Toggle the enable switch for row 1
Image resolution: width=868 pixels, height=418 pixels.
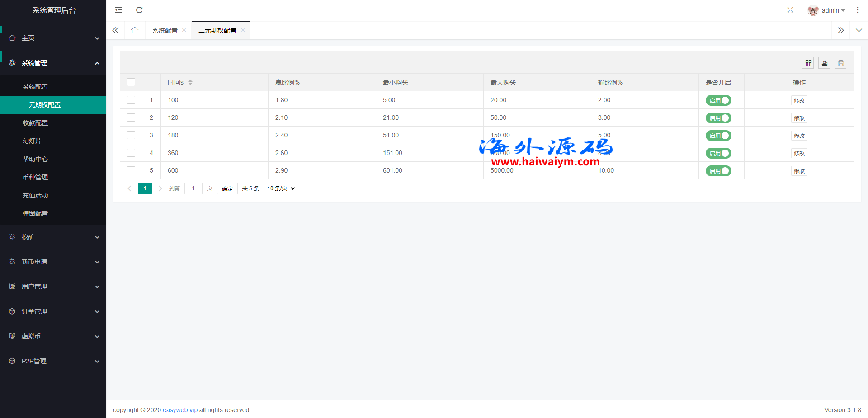pyautogui.click(x=718, y=100)
